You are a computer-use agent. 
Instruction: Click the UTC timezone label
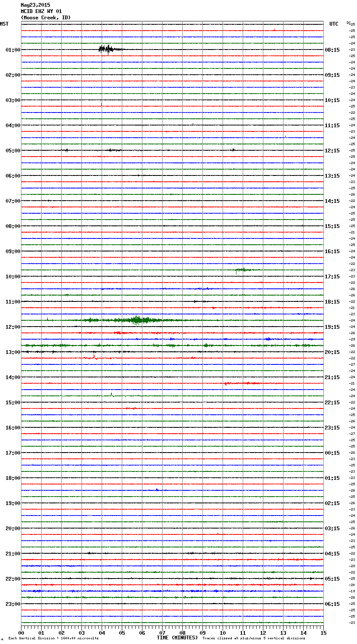334,24
